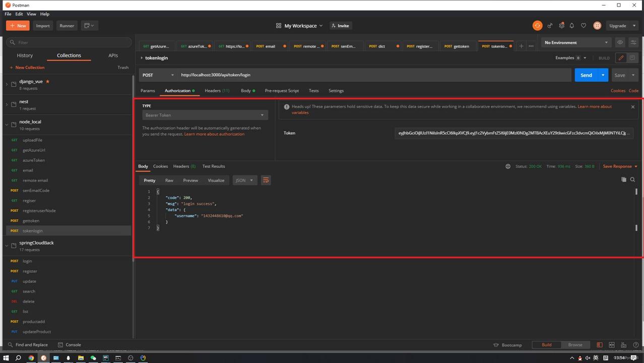
Task: Select the gettoken request tab
Action: 458,46
